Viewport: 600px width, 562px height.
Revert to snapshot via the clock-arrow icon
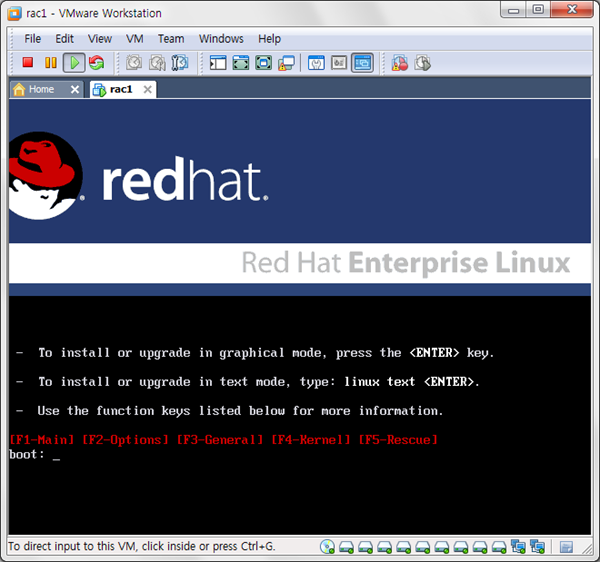157,63
